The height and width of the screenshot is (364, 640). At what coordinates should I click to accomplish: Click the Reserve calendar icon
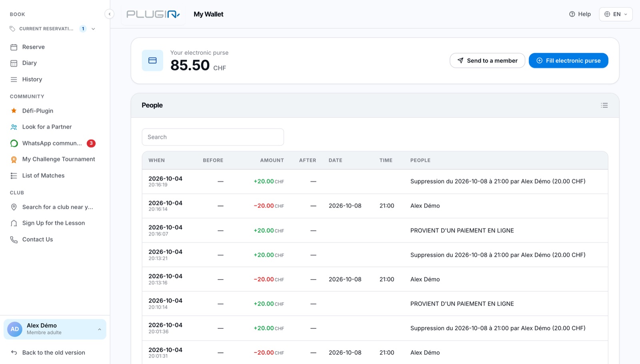coord(14,47)
